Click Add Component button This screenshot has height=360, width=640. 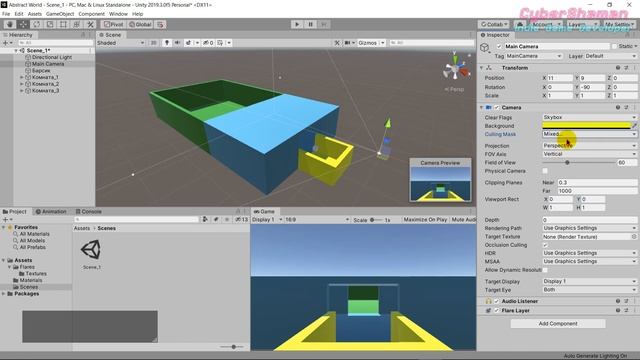click(x=558, y=324)
